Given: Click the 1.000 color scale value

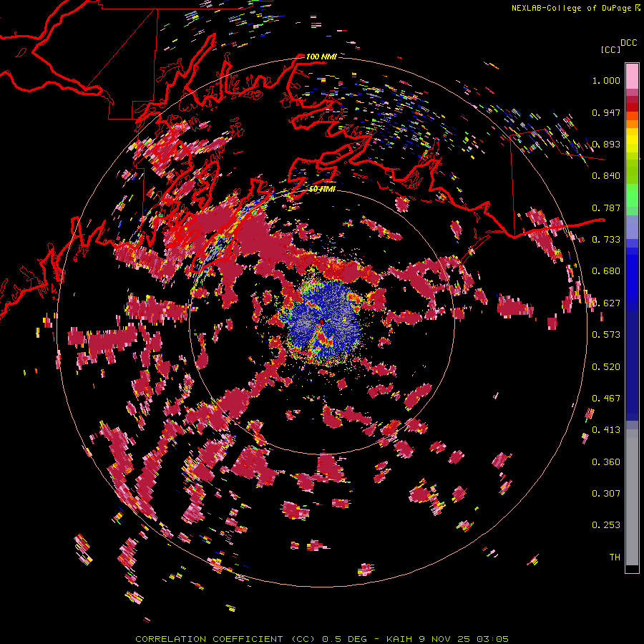Looking at the screenshot, I should (606, 80).
